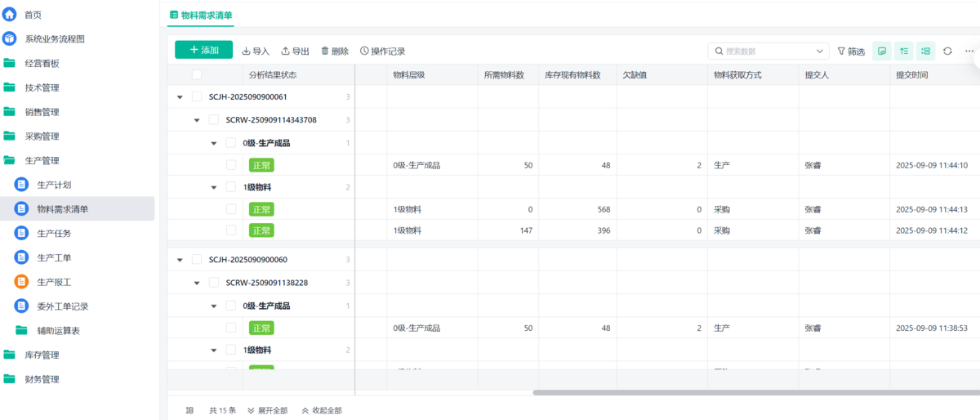This screenshot has height=420, width=980.
Task: Open the search box dropdown arrow
Action: [820, 51]
